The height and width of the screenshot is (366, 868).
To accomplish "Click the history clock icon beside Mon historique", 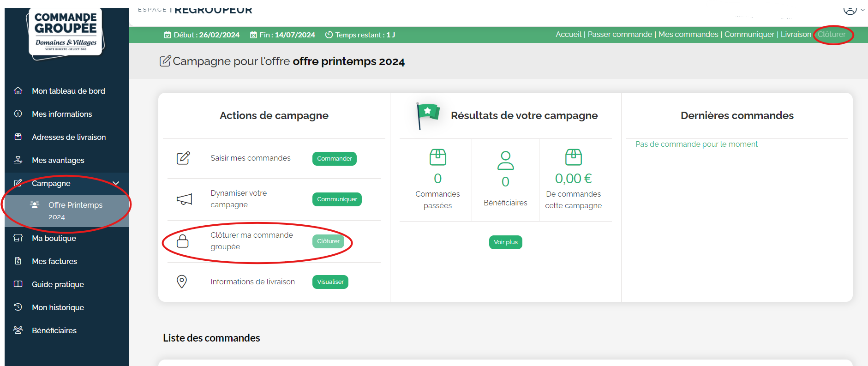I will click(x=18, y=307).
